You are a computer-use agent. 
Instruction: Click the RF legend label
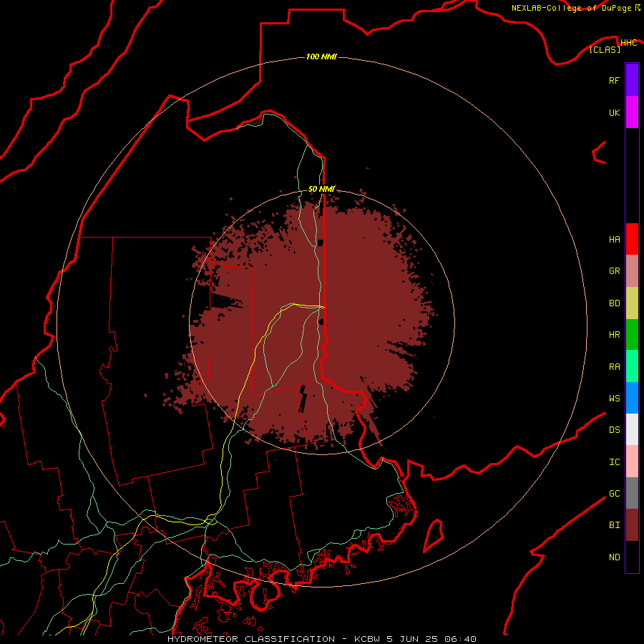coord(614,80)
